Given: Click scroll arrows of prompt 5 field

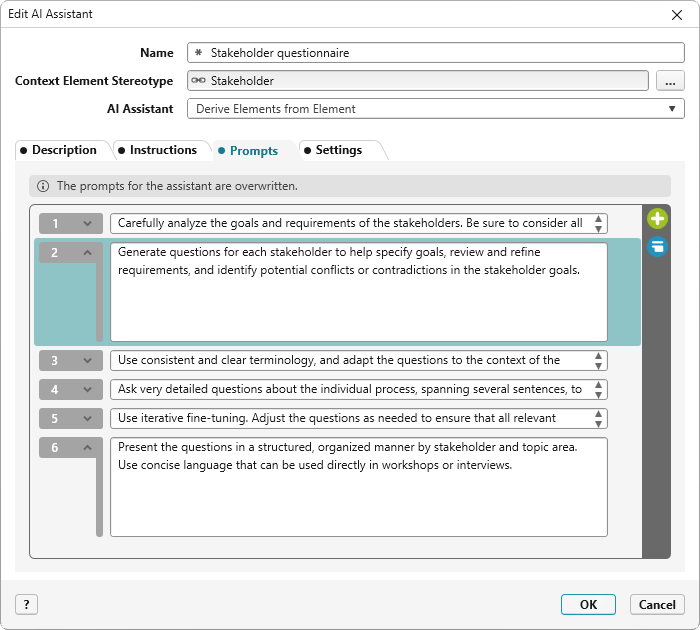Looking at the screenshot, I should coord(598,418).
